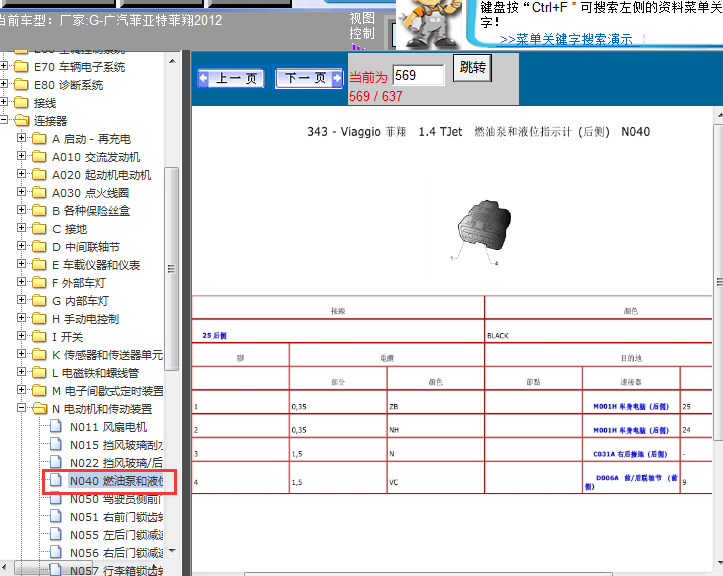Click the N040 燃油泵 document icon

coord(56,480)
